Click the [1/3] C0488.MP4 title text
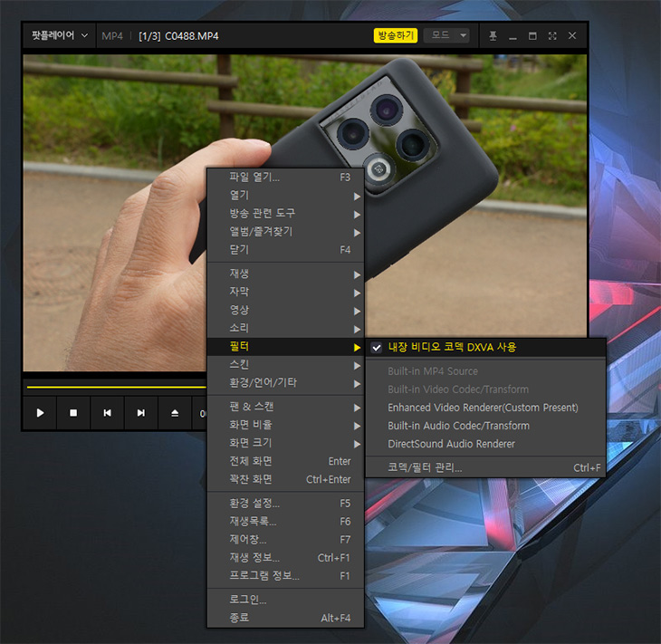The image size is (661, 644). pyautogui.click(x=178, y=36)
